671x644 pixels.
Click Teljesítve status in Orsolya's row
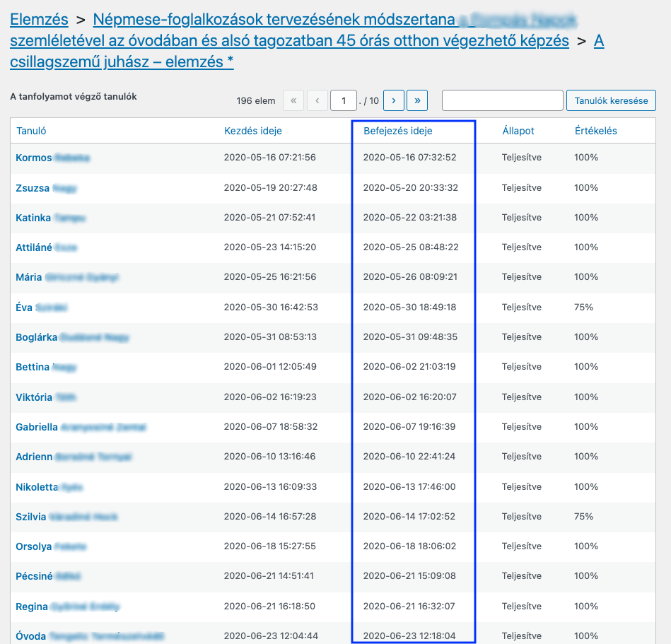click(x=522, y=546)
